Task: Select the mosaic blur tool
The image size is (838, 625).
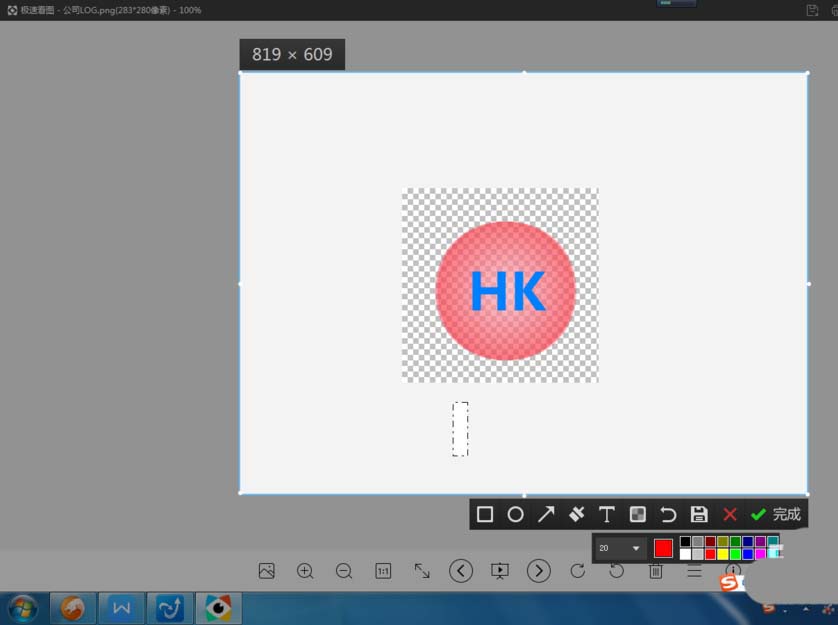Action: pos(637,514)
